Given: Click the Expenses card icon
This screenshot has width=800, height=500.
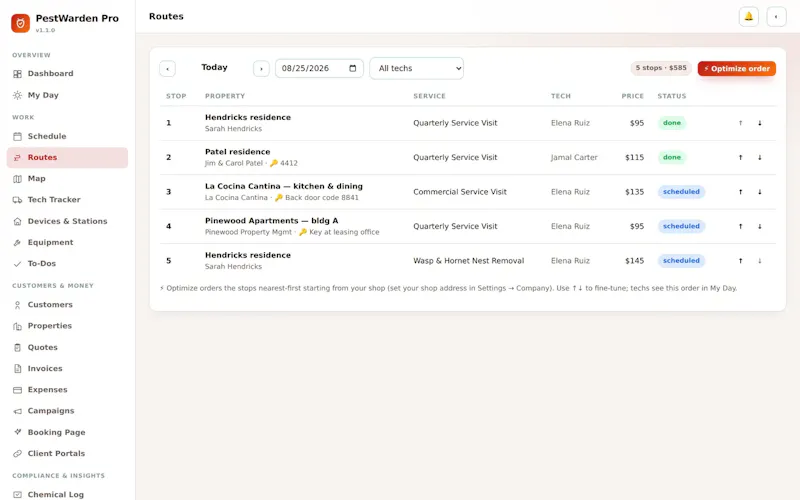Looking at the screenshot, I should tap(17, 390).
